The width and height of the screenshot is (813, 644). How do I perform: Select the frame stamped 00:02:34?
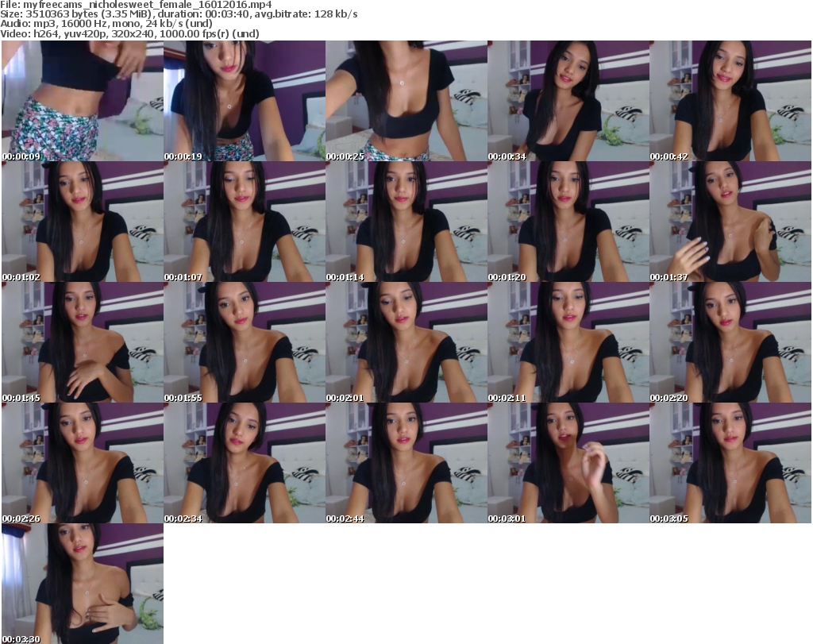pos(245,463)
